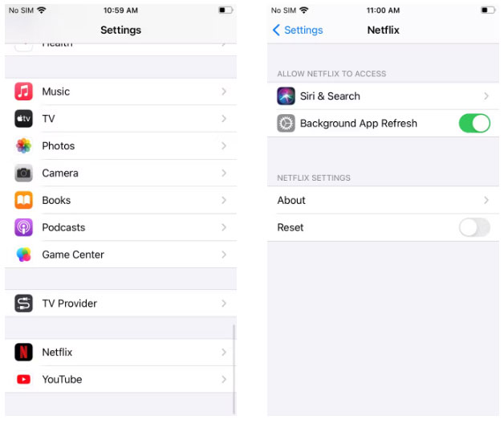This screenshot has width=504, height=424.
Task: Open the About page for Netflix
Action: coord(383,200)
